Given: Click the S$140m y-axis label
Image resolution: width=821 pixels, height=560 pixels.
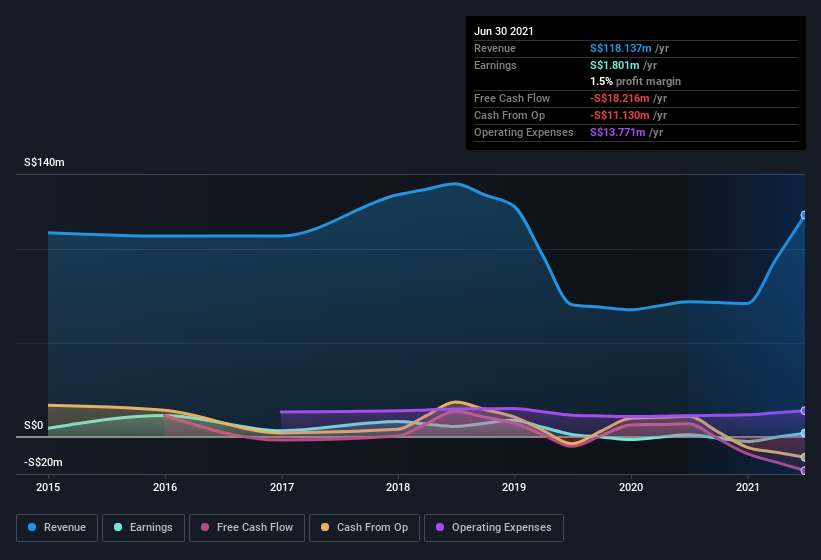Looking at the screenshot, I should 45,162.
